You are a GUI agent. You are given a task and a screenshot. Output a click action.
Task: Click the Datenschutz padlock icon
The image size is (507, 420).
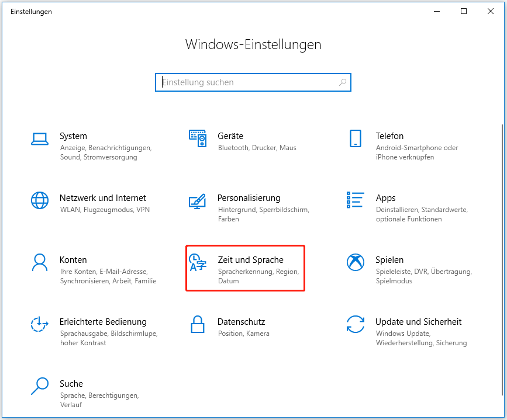(198, 324)
